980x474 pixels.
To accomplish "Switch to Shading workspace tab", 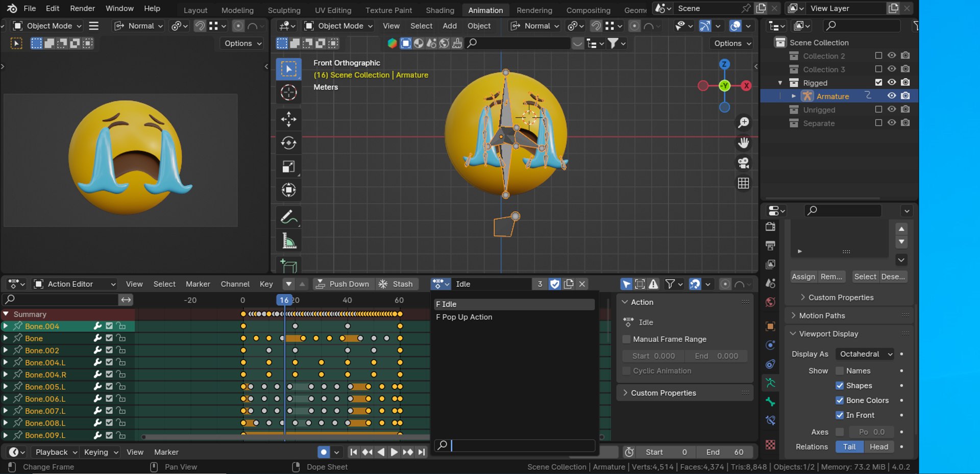I will click(x=440, y=10).
